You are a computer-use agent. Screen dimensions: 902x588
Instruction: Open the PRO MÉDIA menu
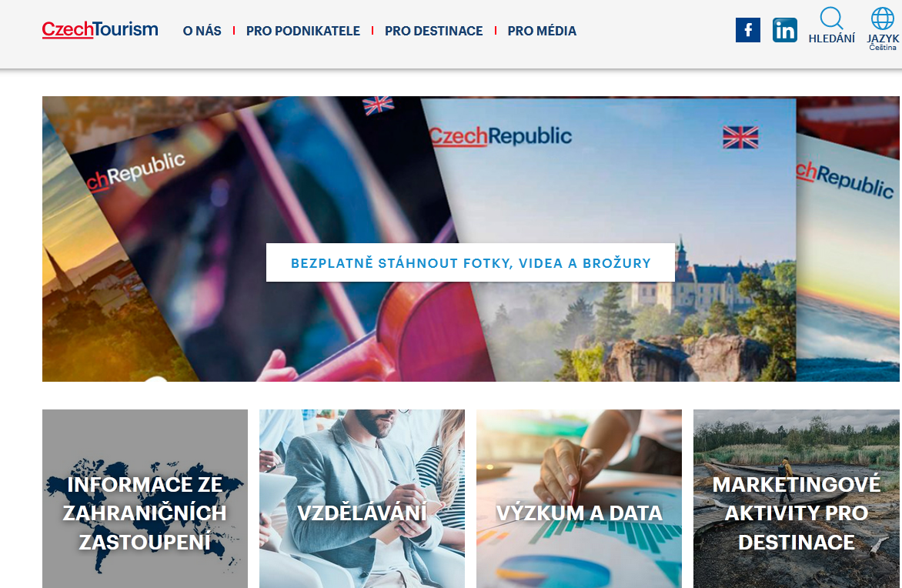click(x=542, y=31)
